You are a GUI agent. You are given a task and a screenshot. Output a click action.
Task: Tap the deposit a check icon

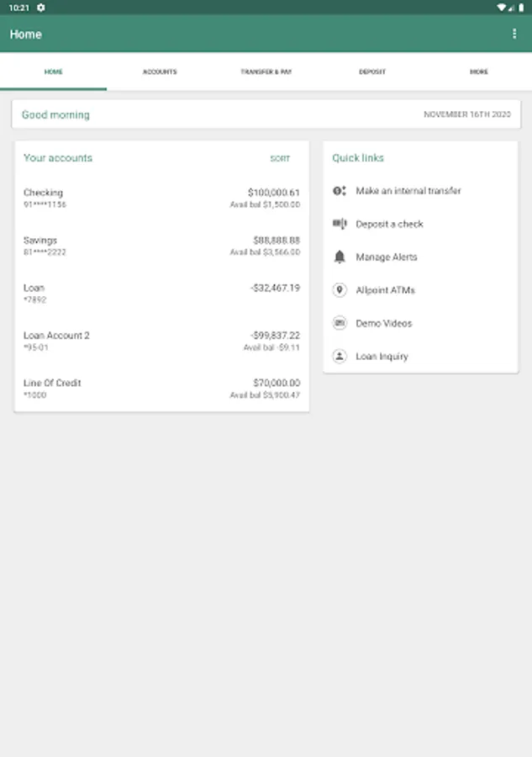(340, 224)
